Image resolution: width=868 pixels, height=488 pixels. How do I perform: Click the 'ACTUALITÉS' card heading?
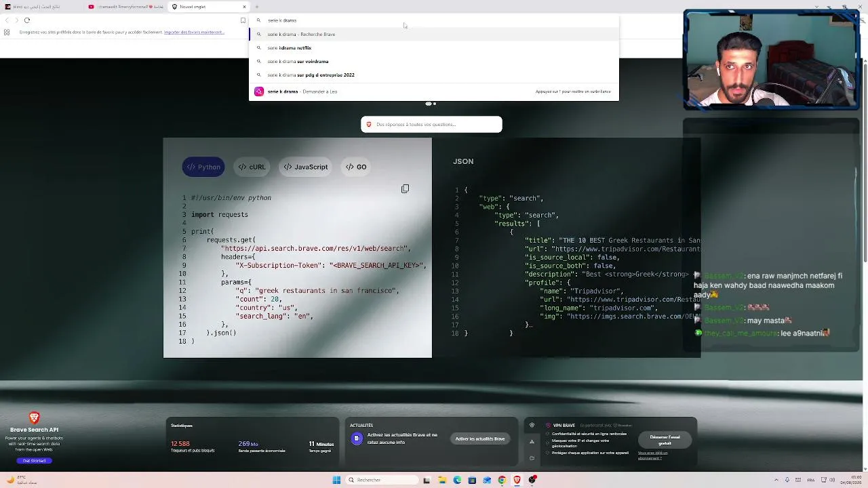point(361,426)
